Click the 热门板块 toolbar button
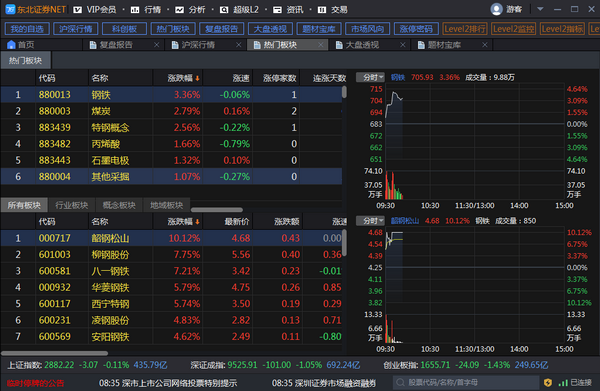 pyautogui.click(x=173, y=29)
